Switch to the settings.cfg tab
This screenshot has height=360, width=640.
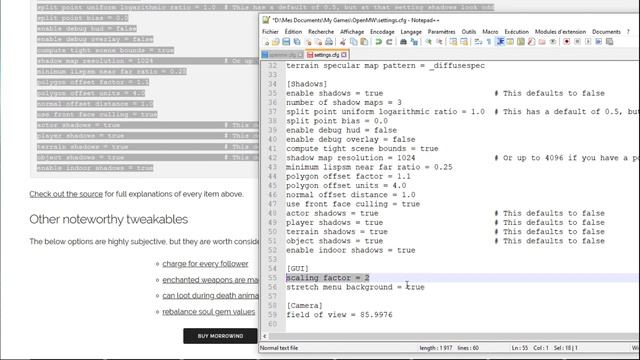pyautogui.click(x=327, y=55)
